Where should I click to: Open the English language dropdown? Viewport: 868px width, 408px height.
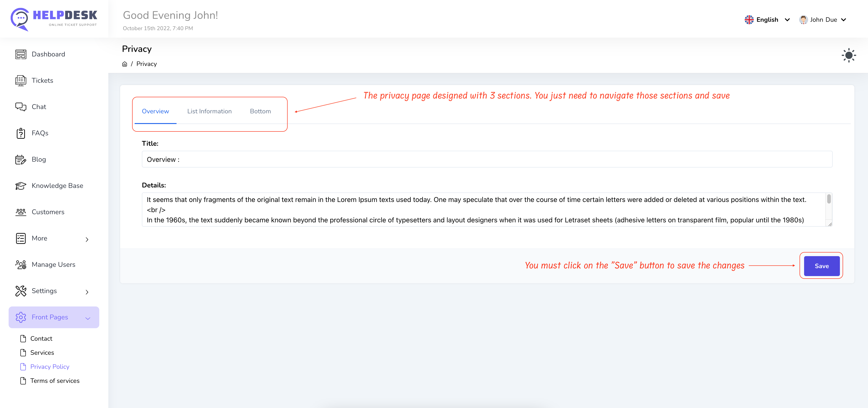pos(767,19)
